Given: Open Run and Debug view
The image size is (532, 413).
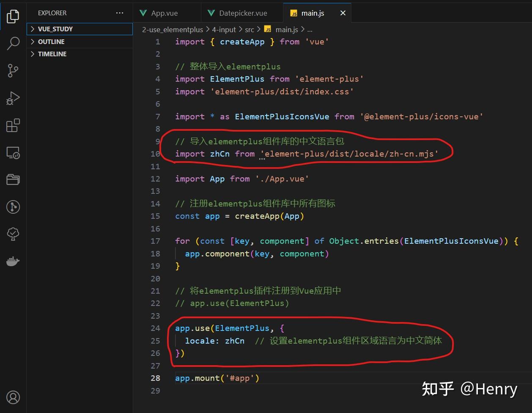Looking at the screenshot, I should (x=13, y=98).
